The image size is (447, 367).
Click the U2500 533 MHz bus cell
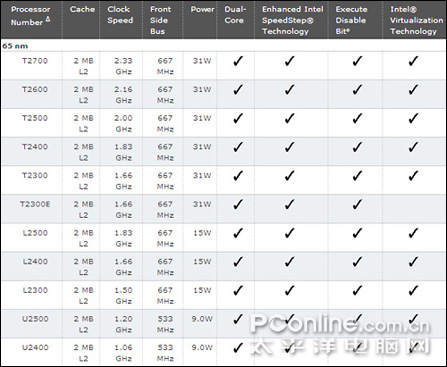click(x=165, y=324)
